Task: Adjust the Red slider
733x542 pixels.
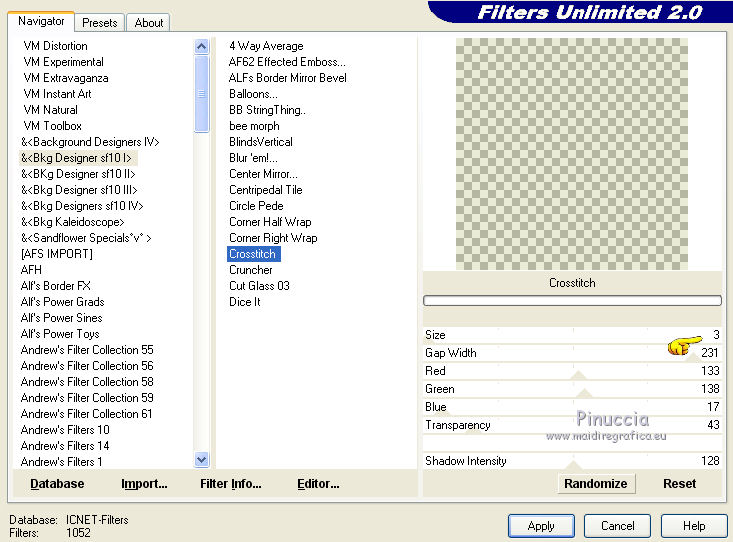Action: 572,371
